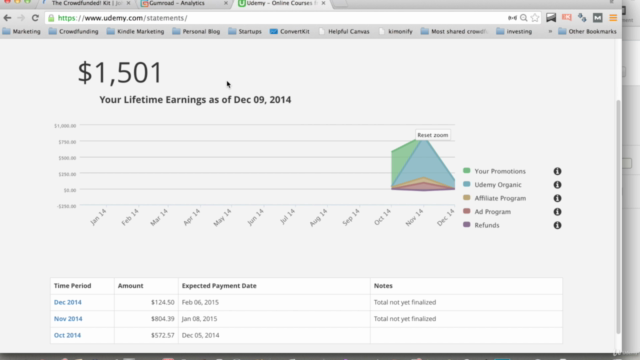This screenshot has width=640, height=360.
Task: Open the Oct 2014 statement link
Action: pos(67,335)
